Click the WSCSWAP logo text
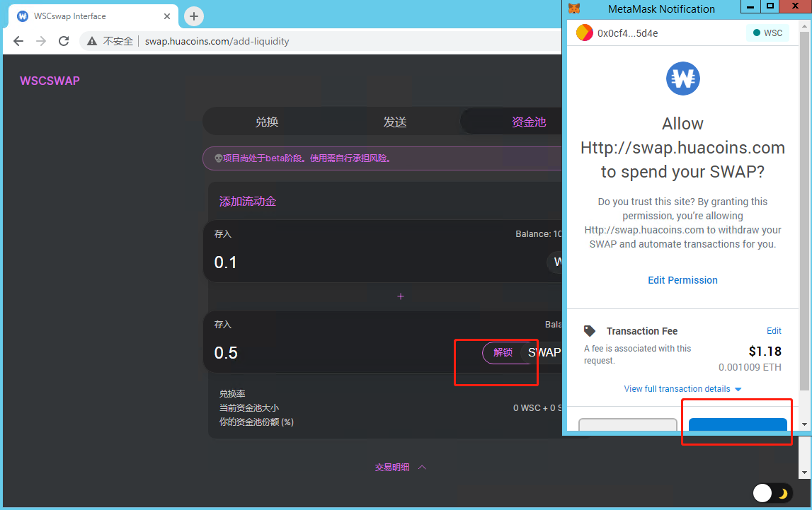This screenshot has height=510, width=812. 50,81
